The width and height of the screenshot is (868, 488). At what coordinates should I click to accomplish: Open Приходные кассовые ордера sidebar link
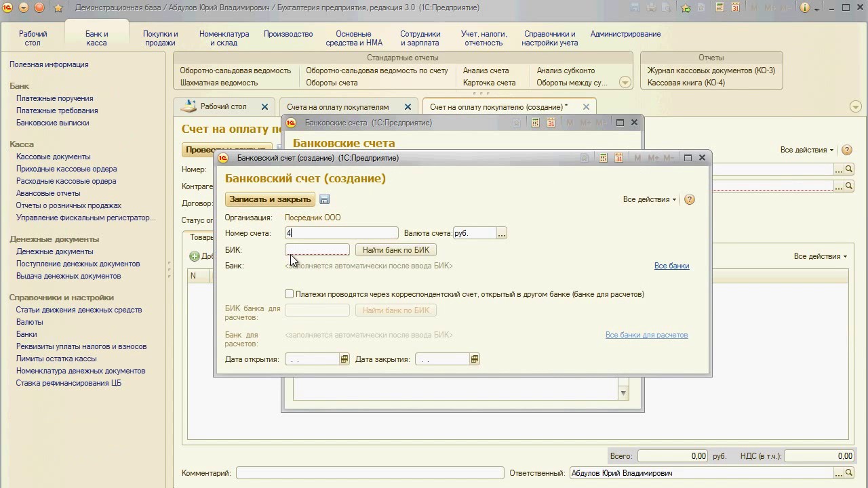point(66,169)
